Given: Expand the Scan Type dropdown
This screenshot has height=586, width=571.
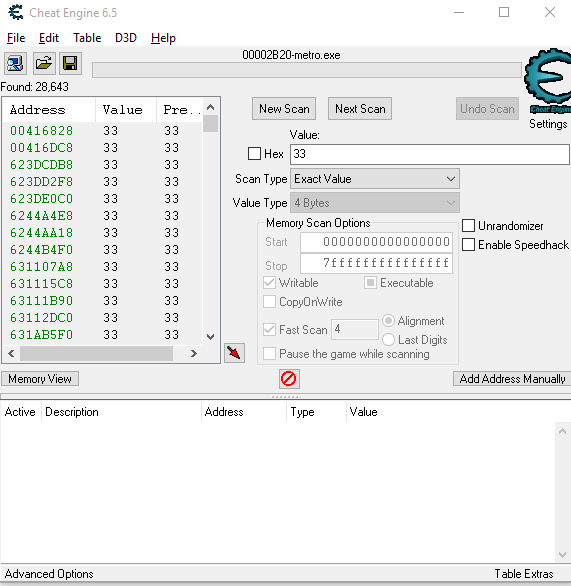Looking at the screenshot, I should 375,179.
